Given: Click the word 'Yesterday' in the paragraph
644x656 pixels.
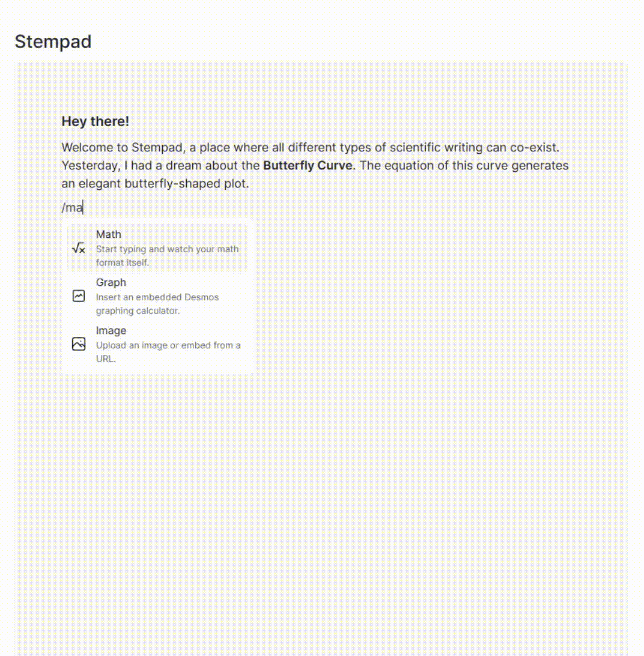Looking at the screenshot, I should click(91, 165).
